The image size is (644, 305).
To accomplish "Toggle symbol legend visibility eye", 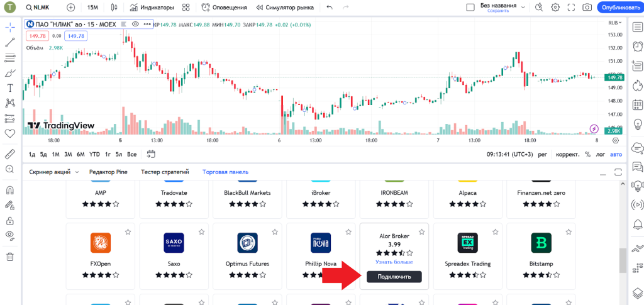I will (x=135, y=25).
